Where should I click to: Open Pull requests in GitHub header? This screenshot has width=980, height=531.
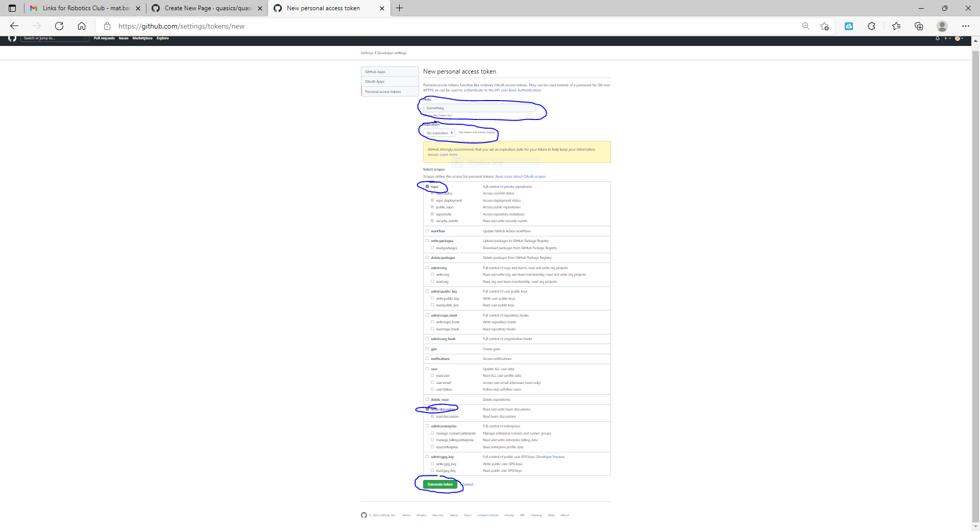pyautogui.click(x=104, y=38)
